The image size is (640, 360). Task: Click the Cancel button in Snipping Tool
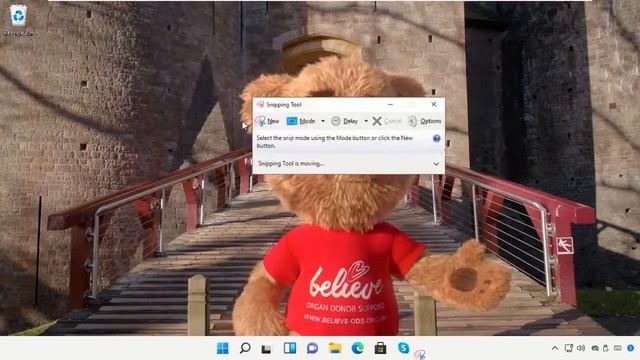[x=387, y=121]
